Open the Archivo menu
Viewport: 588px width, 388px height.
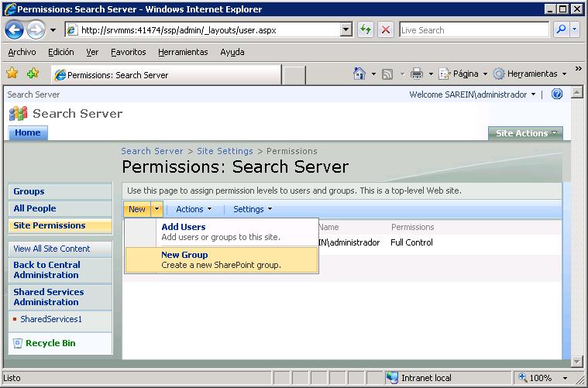click(x=22, y=52)
